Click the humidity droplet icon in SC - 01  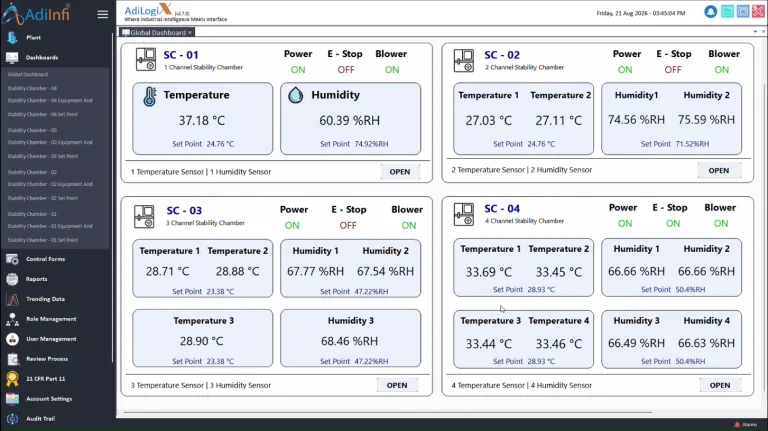tap(296, 95)
